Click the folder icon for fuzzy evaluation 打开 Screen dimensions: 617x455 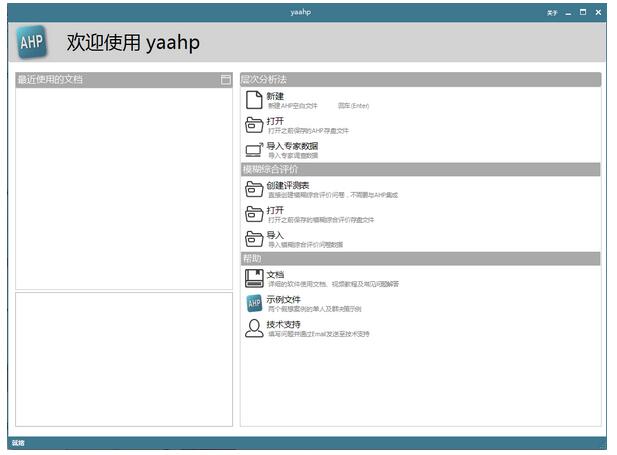point(254,214)
